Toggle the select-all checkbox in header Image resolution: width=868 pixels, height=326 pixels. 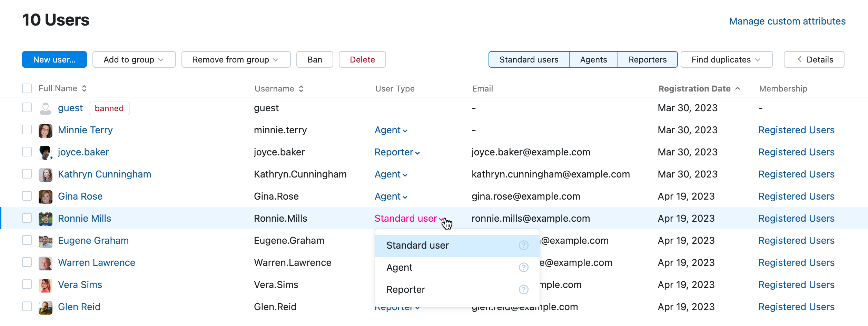pyautogui.click(x=27, y=88)
